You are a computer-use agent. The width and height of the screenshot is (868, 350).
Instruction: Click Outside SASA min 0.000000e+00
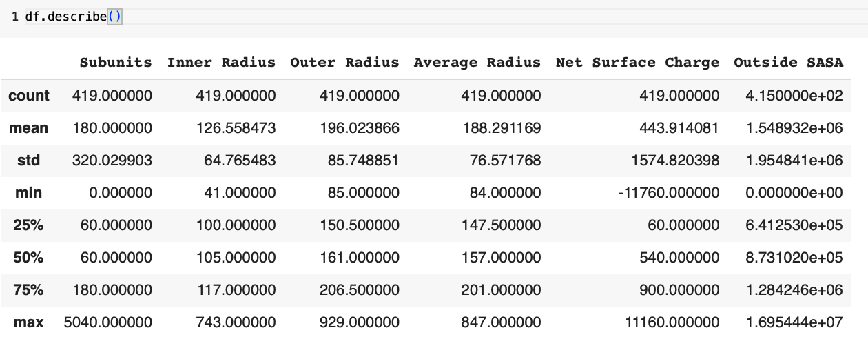(x=794, y=193)
